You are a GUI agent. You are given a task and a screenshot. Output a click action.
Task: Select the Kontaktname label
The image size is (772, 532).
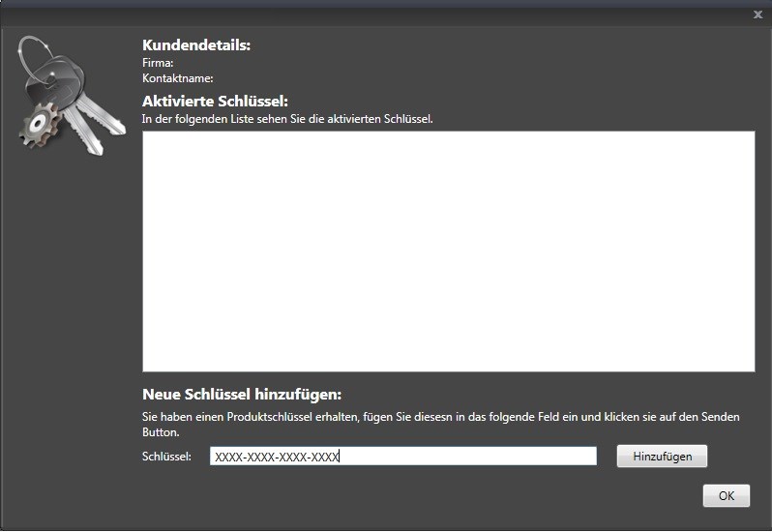[177, 78]
